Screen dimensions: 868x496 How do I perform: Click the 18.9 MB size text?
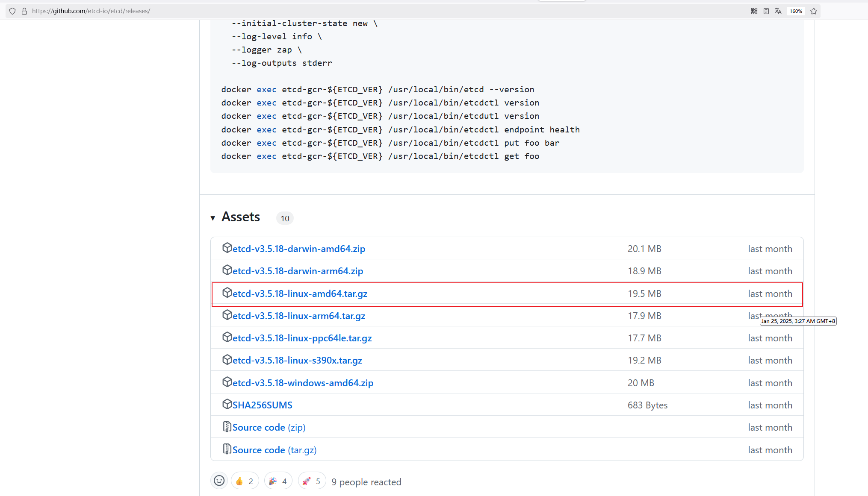[x=644, y=271]
